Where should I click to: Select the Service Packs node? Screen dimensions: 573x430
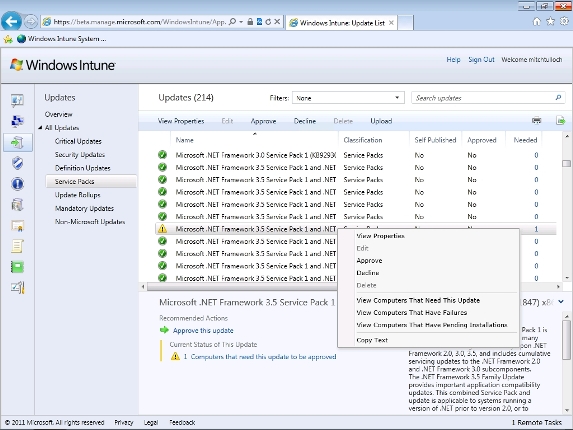coord(91,182)
